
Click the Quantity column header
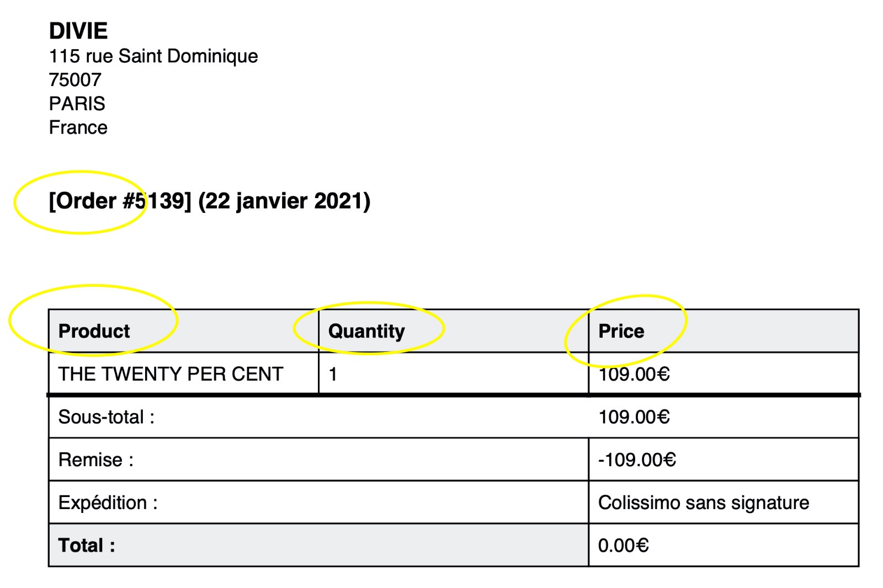[x=366, y=331]
